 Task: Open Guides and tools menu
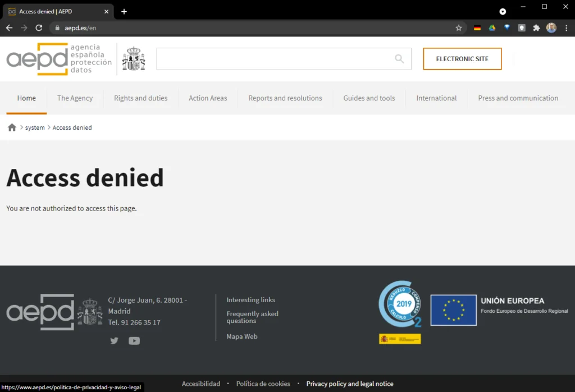point(369,98)
